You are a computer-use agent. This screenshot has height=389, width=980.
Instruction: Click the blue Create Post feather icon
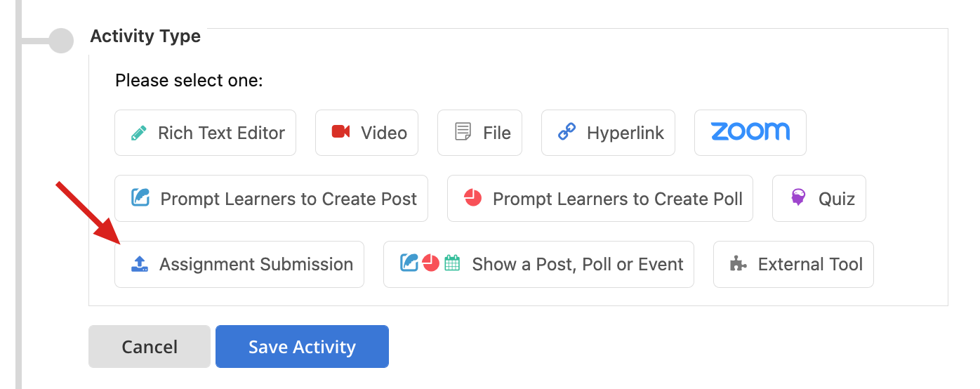[x=140, y=198]
